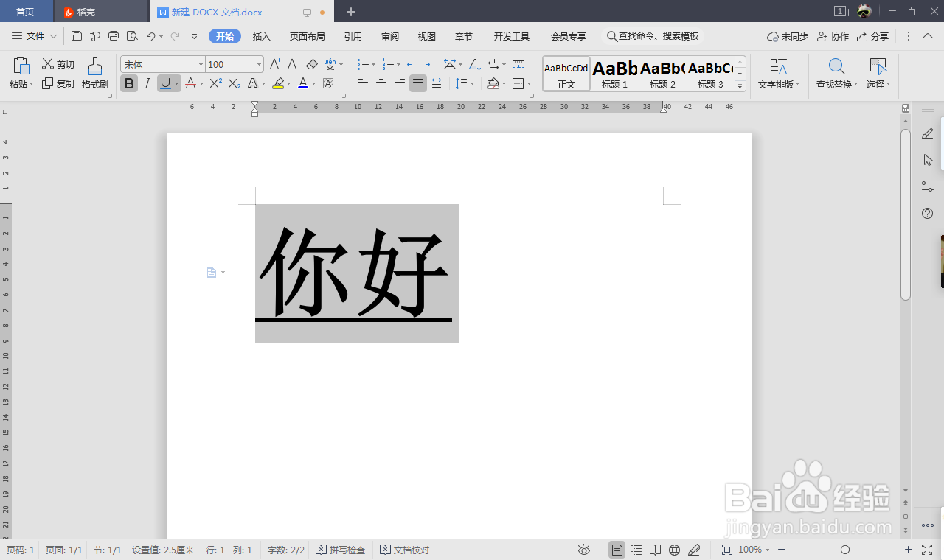The image size is (944, 560).
Task: Click the Increase Indent icon
Action: tap(431, 64)
